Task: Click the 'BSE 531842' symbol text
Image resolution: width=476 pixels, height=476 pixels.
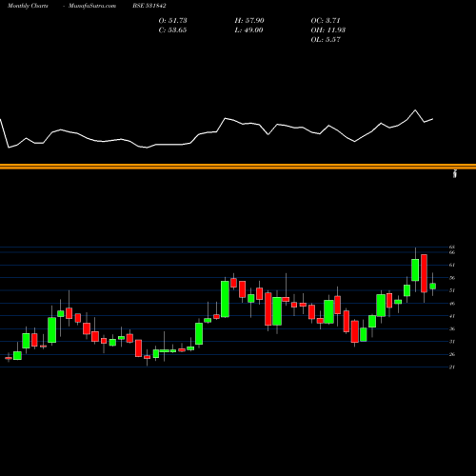Action: 149,6
